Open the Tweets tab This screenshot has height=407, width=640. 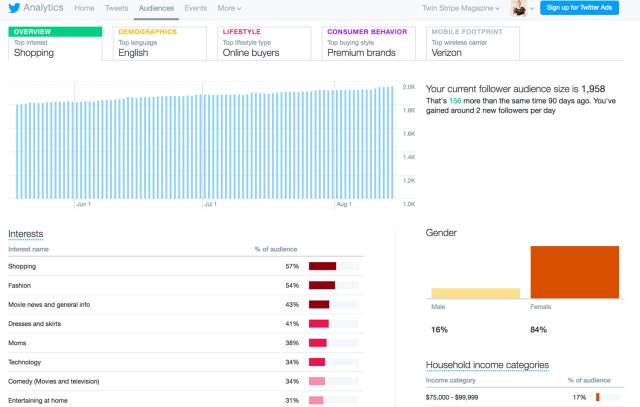(116, 8)
